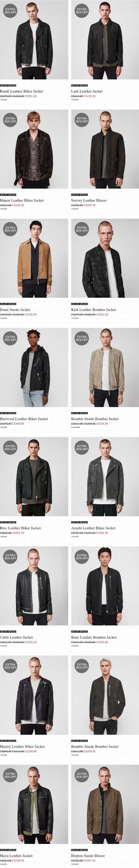
Task: View the Survey Leather Blazer image
Action: tap(105, 149)
